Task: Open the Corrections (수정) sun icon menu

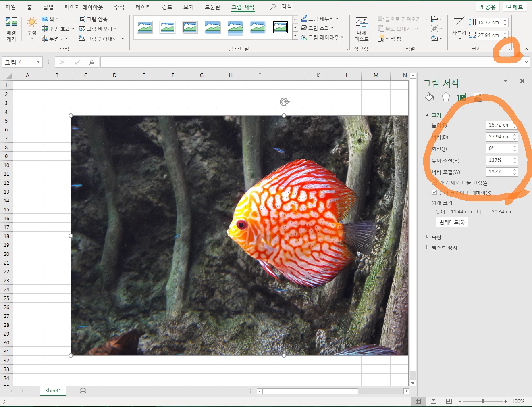Action: [x=32, y=28]
